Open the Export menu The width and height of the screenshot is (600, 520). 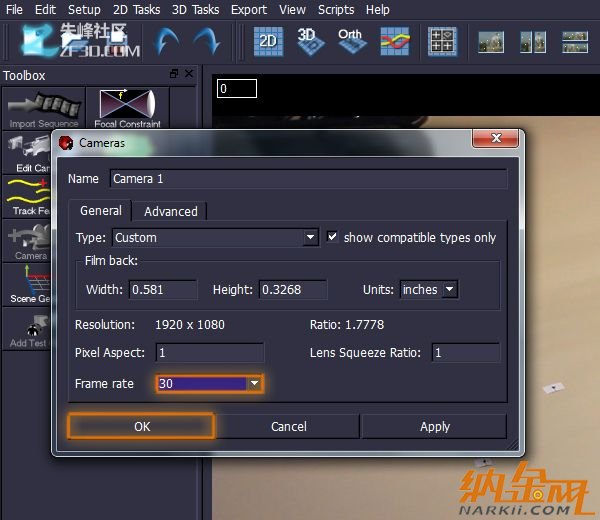click(249, 9)
